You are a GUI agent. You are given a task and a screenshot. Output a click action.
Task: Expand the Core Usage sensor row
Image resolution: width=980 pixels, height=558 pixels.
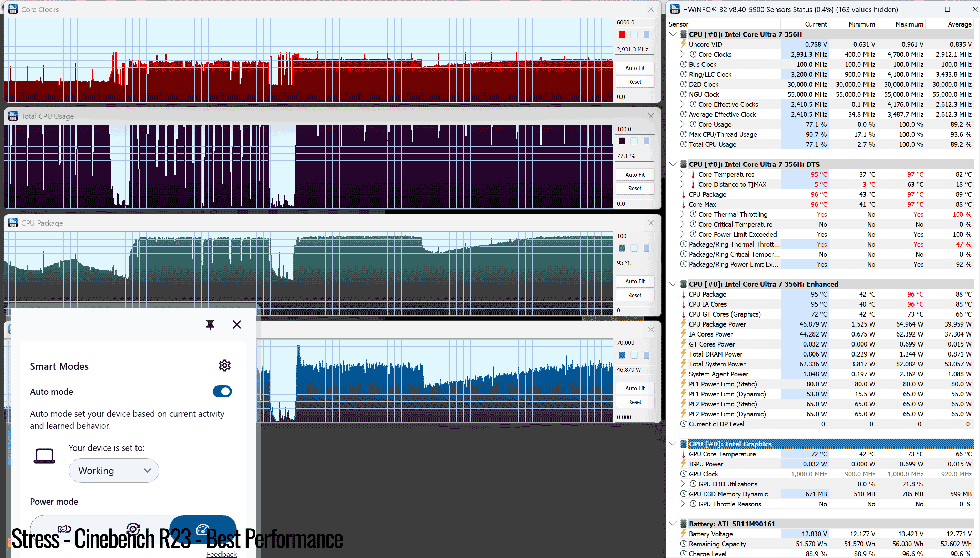coord(683,124)
